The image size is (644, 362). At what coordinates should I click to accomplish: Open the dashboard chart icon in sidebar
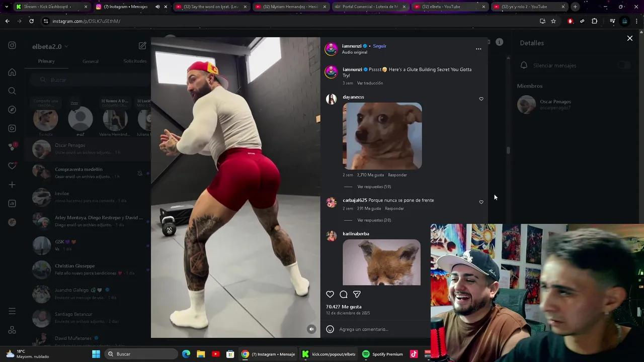[12, 203]
